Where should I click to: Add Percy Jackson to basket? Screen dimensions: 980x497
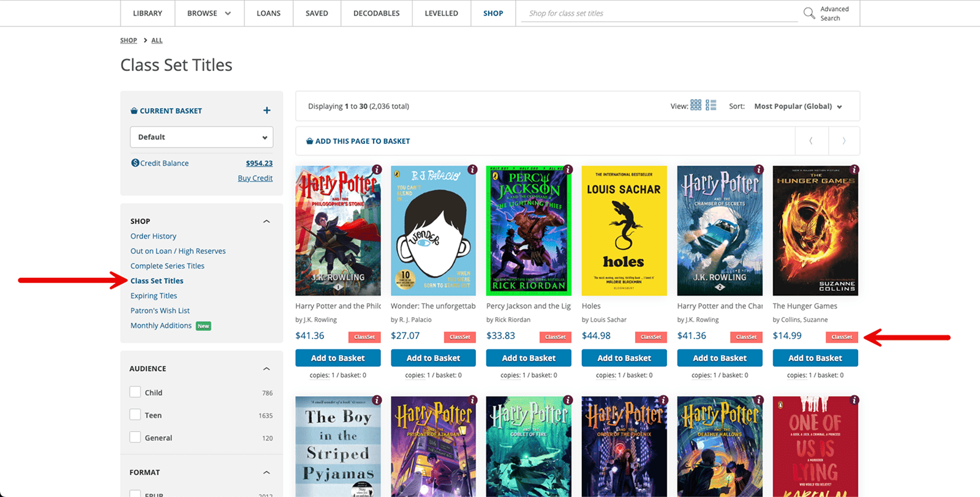529,358
